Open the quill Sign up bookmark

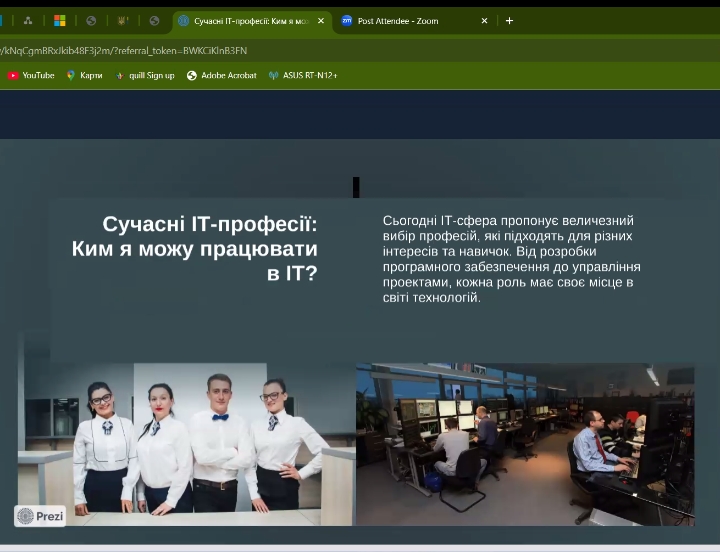tap(145, 75)
